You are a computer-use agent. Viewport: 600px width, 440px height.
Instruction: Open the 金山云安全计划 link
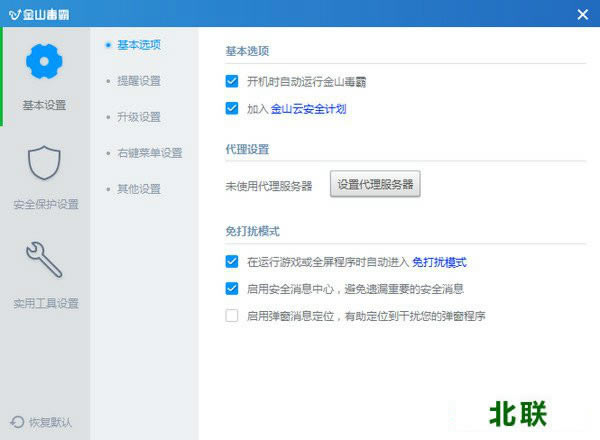(309, 108)
